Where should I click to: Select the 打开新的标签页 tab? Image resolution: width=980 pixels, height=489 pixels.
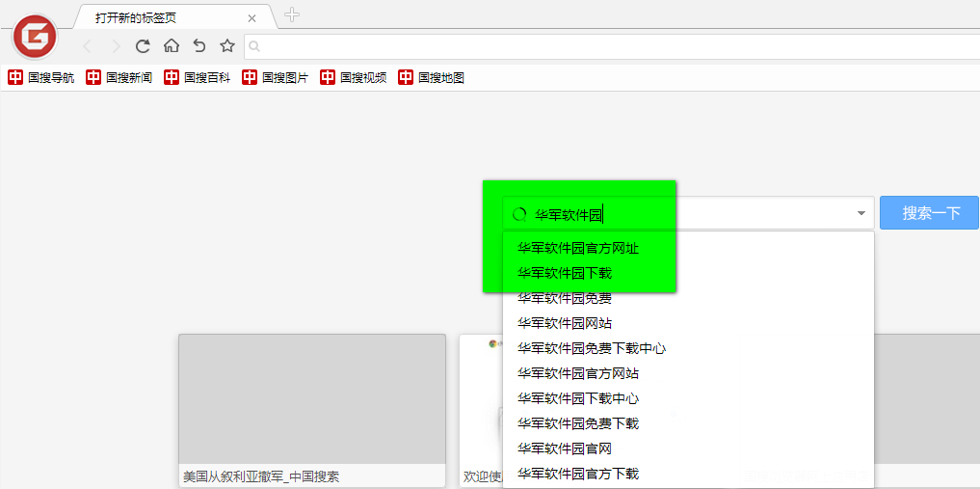coord(175,17)
